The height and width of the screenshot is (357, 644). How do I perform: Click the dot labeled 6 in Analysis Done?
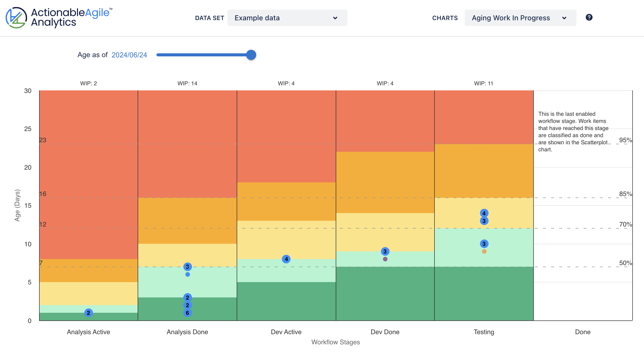click(187, 313)
